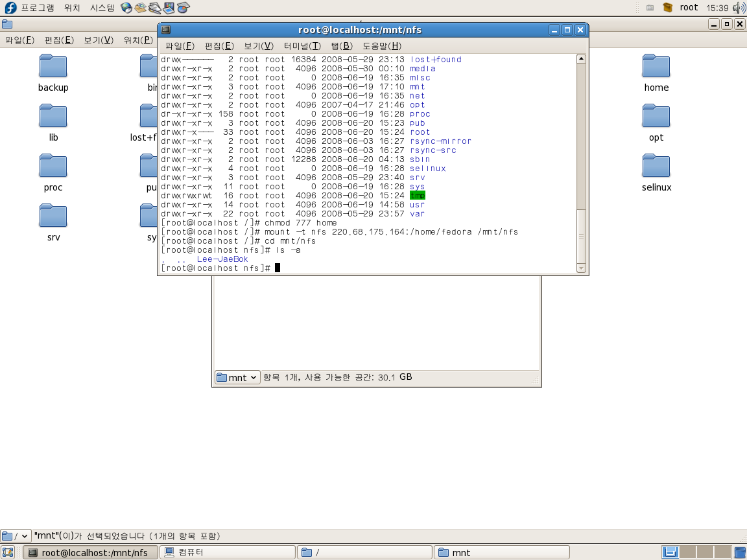The height and width of the screenshot is (560, 747).
Task: Expand the root path dropdown in status bar
Action: (16, 536)
